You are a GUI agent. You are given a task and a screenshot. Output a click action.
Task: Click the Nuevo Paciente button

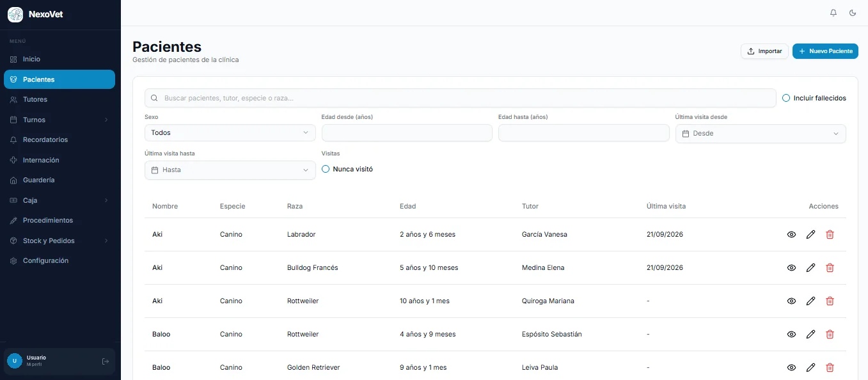[825, 51]
